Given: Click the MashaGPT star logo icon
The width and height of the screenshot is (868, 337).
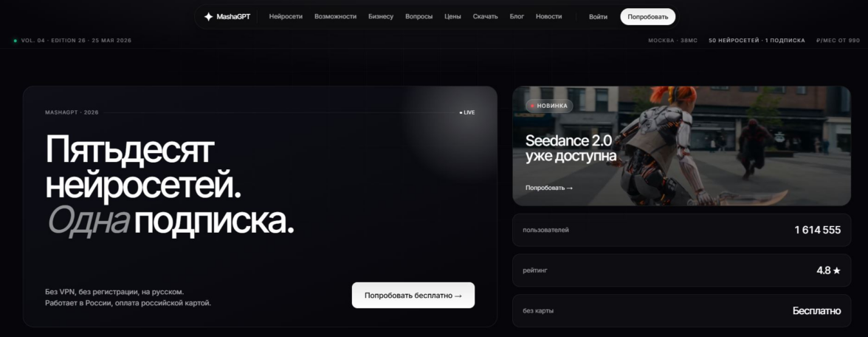Looking at the screenshot, I should coord(208,16).
